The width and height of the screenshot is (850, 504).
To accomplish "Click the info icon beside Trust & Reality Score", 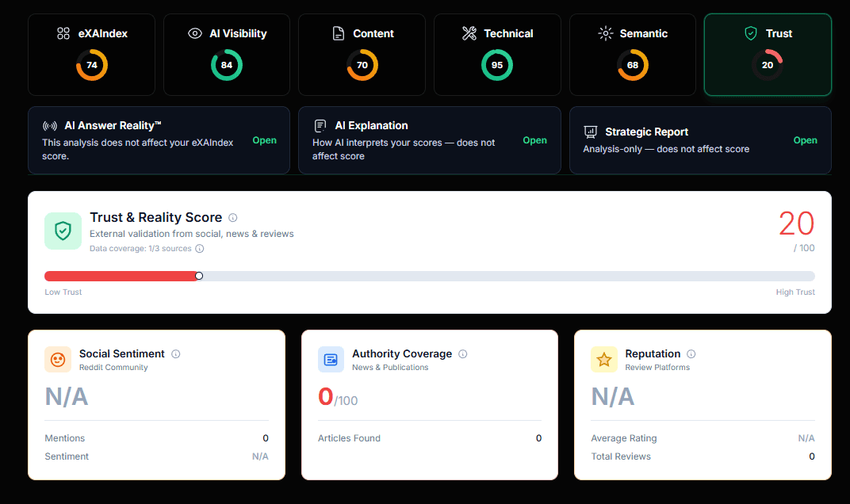I will point(233,217).
